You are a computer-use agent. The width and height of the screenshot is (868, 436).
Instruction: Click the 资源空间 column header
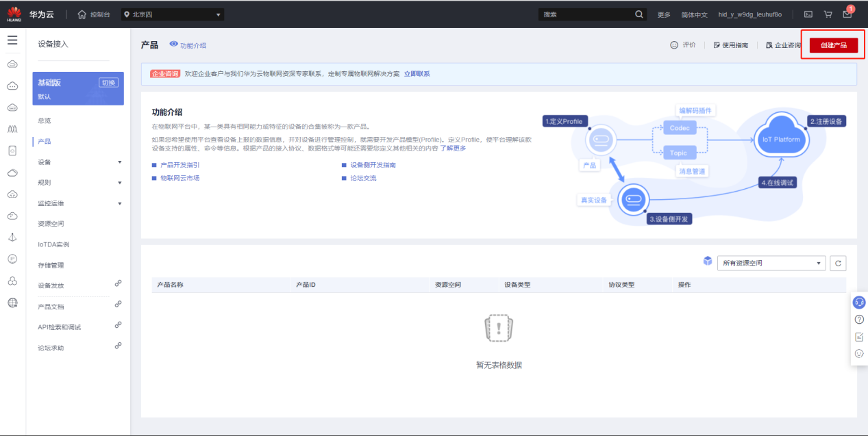point(448,285)
